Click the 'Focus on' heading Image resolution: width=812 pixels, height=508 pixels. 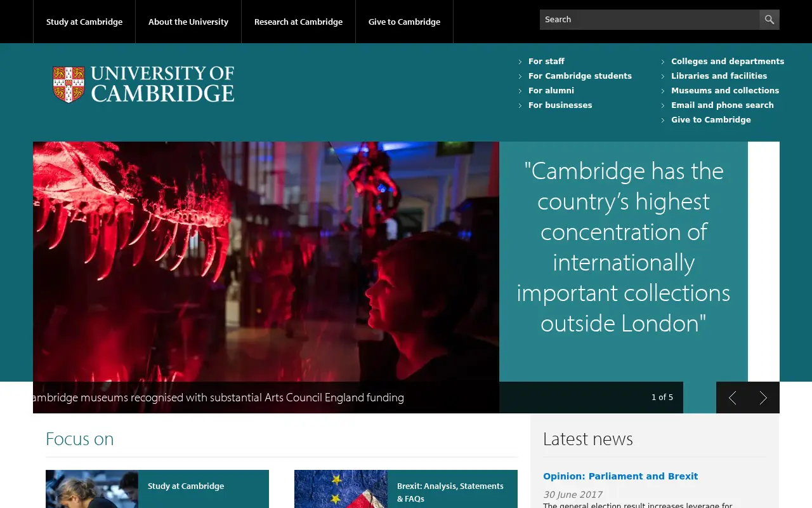[x=80, y=439]
